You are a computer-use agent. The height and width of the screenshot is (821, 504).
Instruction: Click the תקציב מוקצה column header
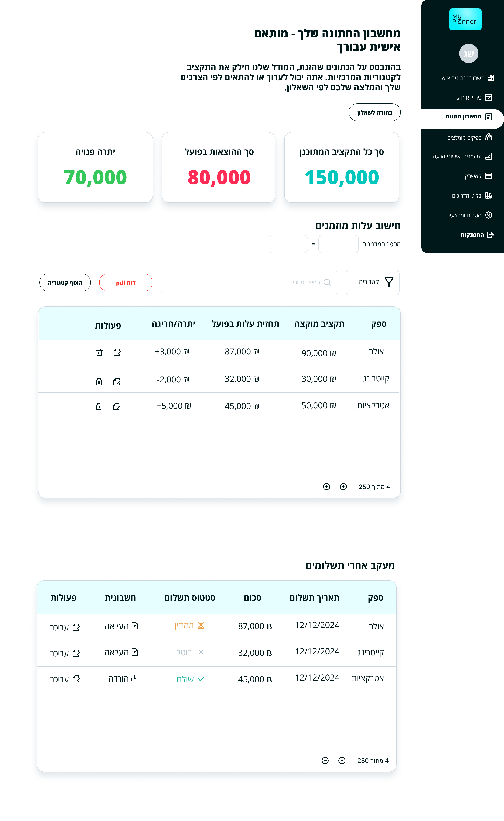click(319, 324)
